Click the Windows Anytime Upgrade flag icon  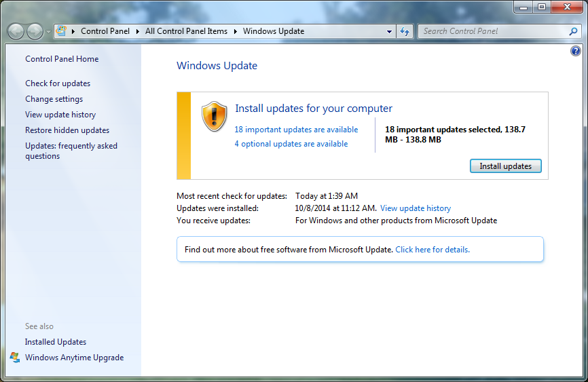[15, 358]
